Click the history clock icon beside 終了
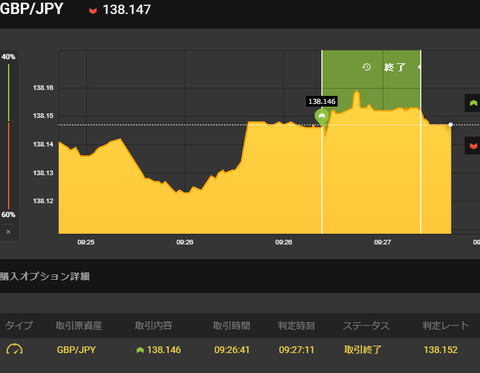480x373 pixels. click(366, 67)
